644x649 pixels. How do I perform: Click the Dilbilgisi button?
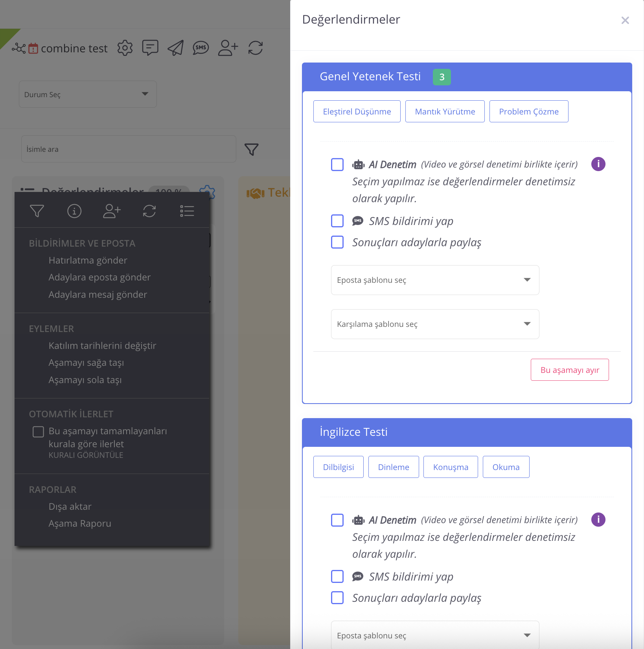tap(339, 467)
